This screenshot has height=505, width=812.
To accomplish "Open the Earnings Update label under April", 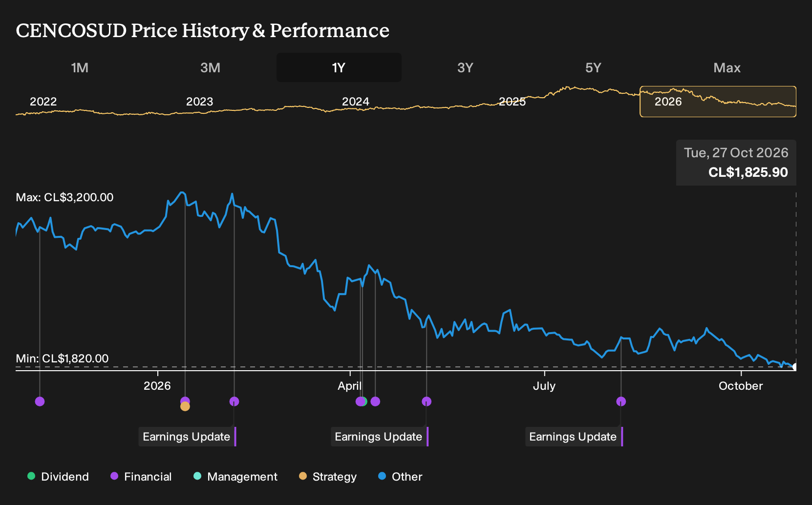I will (380, 437).
